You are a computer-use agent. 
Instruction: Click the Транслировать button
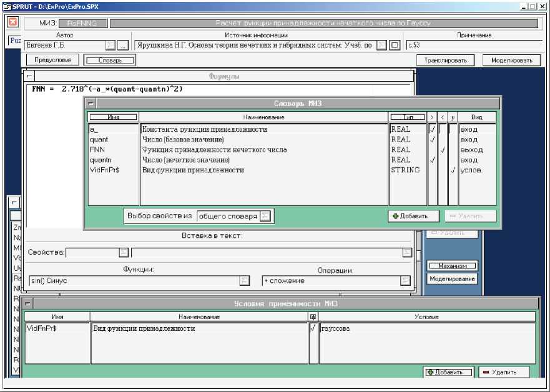446,61
